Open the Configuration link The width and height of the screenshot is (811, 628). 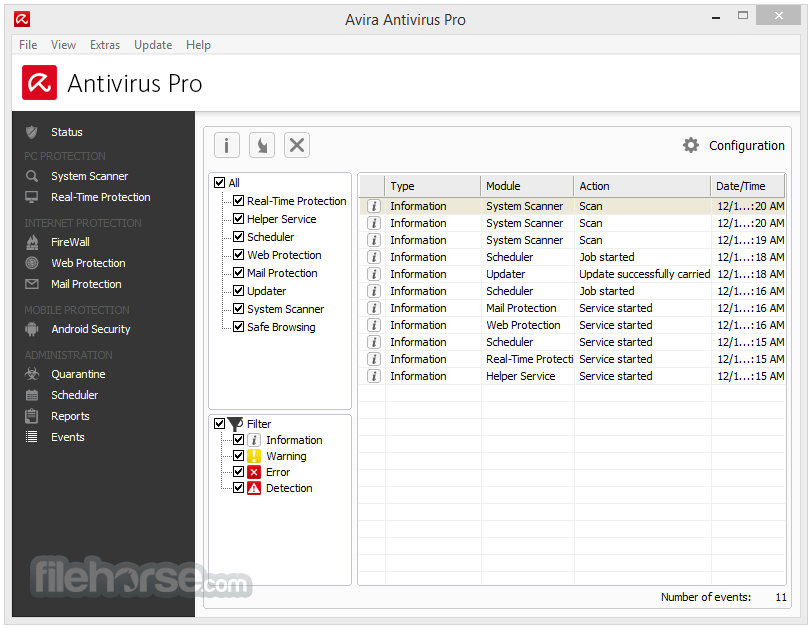tap(747, 146)
